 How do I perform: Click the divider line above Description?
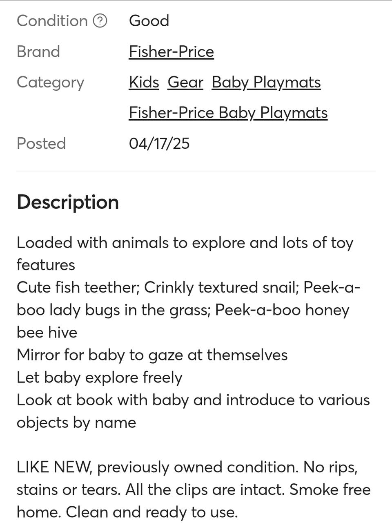click(196, 171)
